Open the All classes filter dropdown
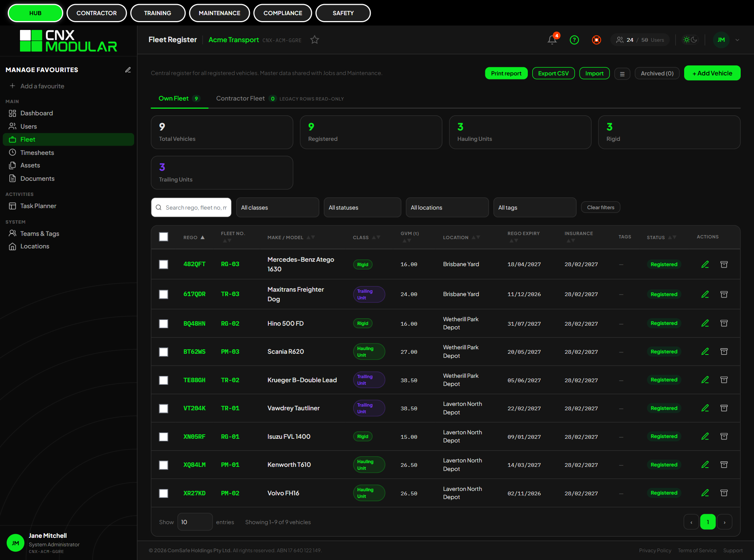 point(277,207)
